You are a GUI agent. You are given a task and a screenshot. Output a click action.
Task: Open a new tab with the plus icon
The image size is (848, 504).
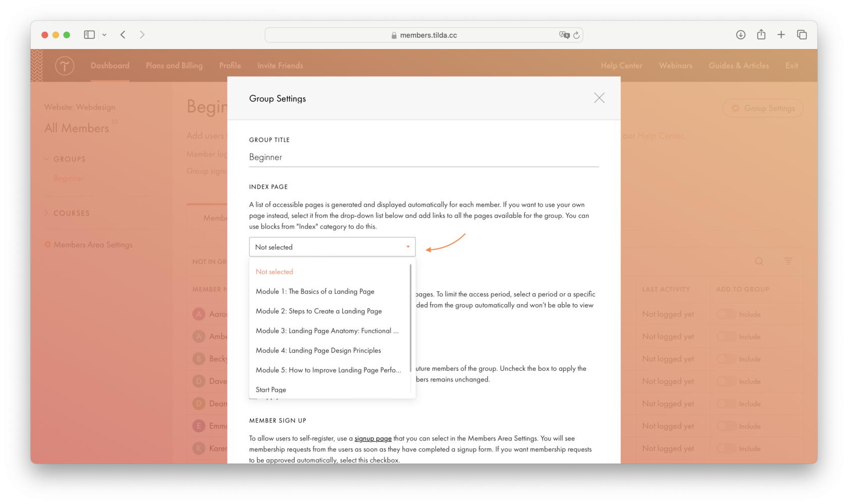pyautogui.click(x=781, y=34)
